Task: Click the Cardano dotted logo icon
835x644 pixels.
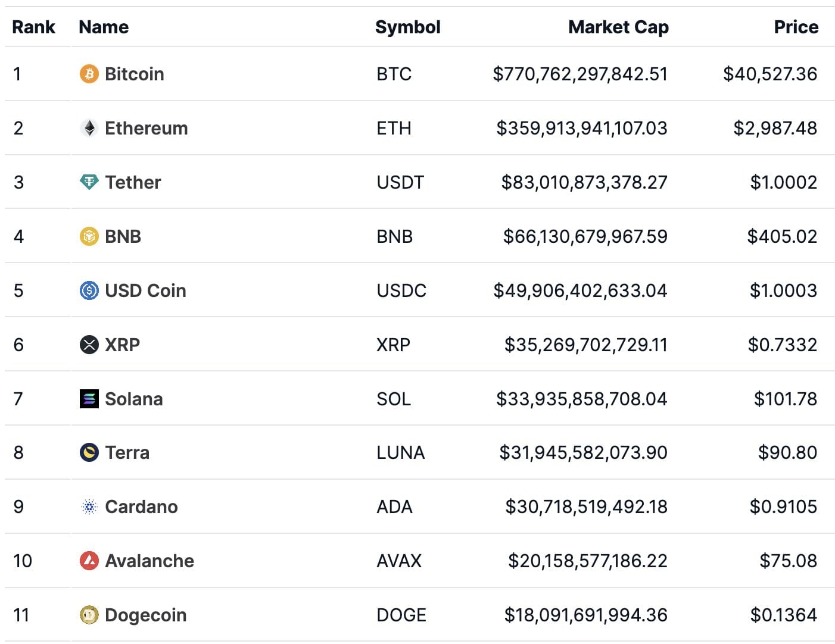Action: coord(89,507)
